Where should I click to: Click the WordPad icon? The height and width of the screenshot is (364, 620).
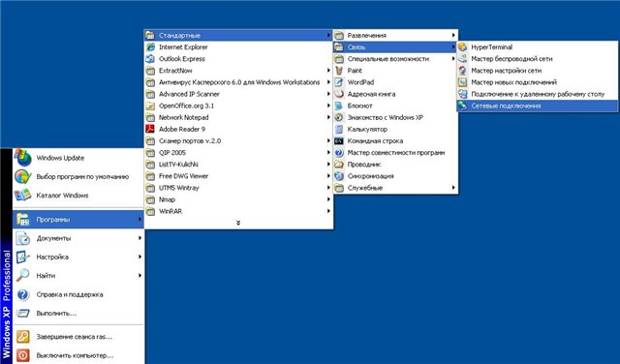click(339, 82)
